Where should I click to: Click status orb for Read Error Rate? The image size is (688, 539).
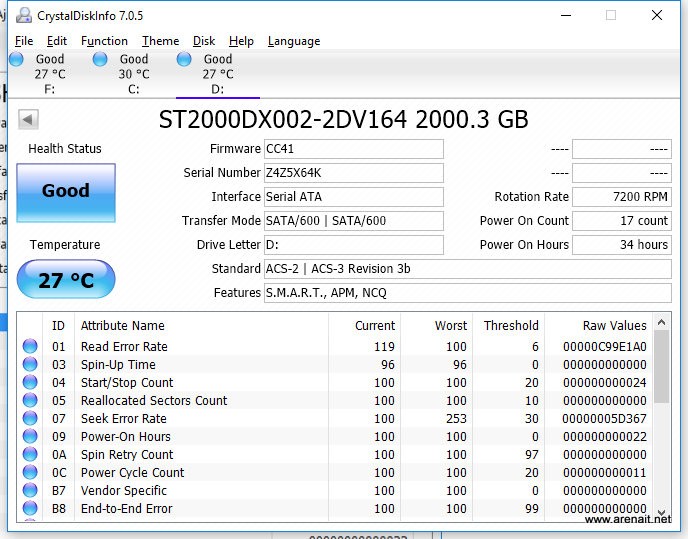click(30, 347)
